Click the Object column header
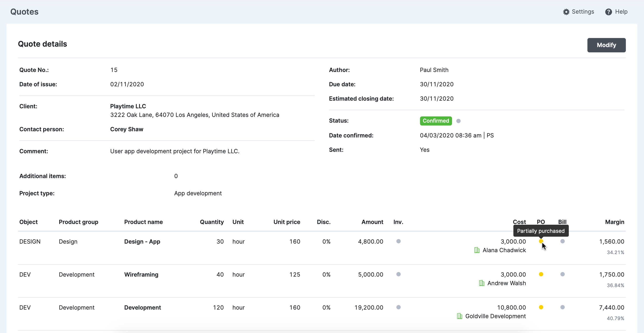The height and width of the screenshot is (333, 644). pyautogui.click(x=28, y=222)
